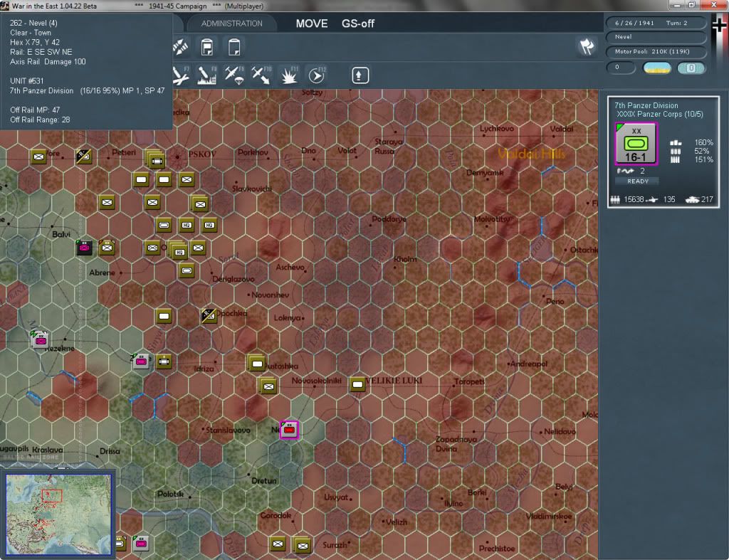Click the soldiers count icon in unit panel
The height and width of the screenshot is (560, 729).
615,200
